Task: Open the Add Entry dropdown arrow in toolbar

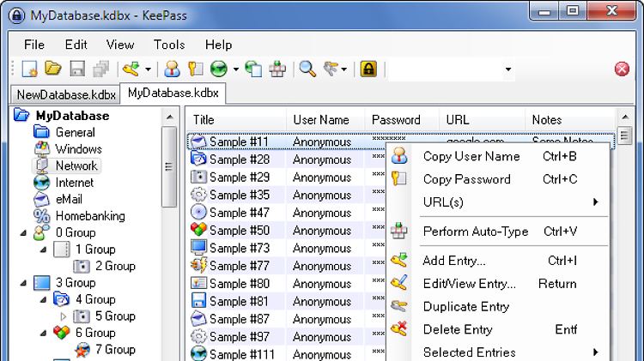Action: [x=148, y=69]
